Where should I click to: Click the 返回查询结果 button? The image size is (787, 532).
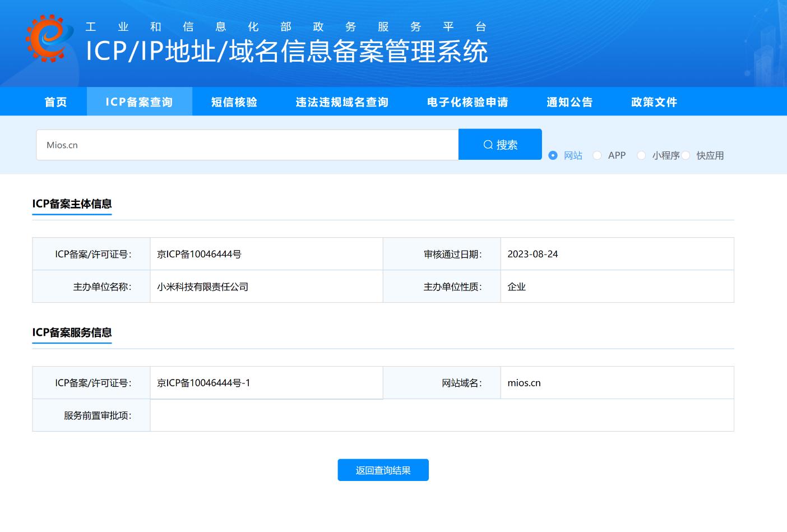[x=383, y=470]
